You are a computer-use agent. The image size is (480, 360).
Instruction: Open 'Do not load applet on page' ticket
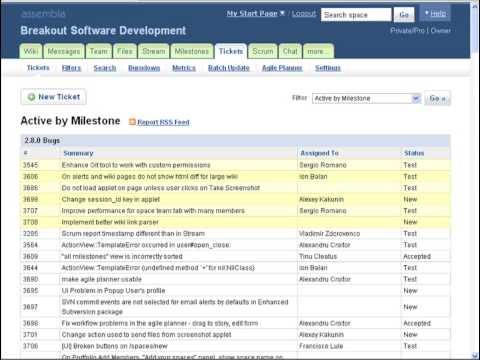click(160, 188)
